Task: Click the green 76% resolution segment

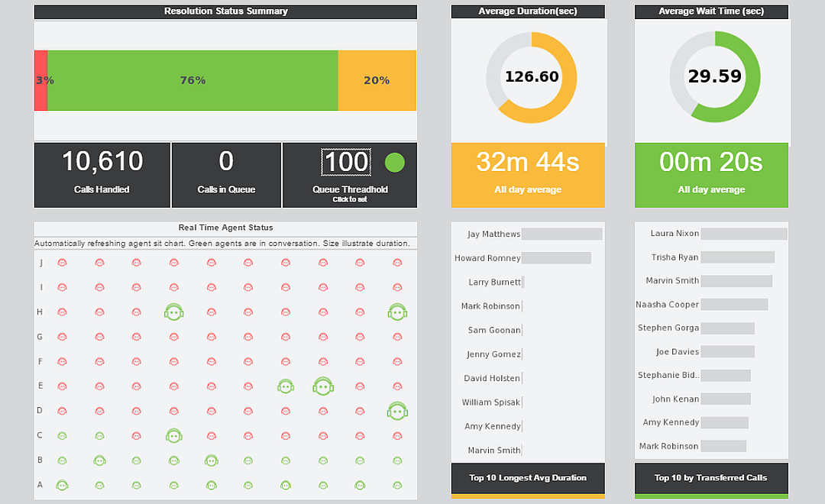Action: pos(192,80)
